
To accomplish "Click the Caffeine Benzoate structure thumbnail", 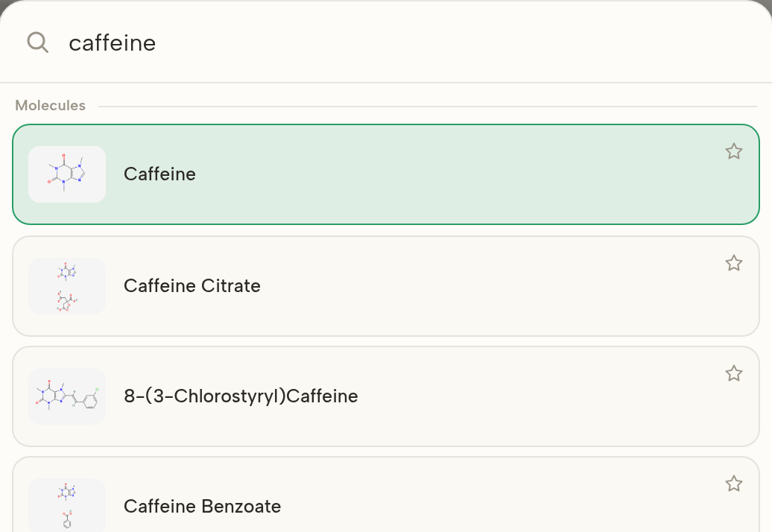I will coord(67,505).
